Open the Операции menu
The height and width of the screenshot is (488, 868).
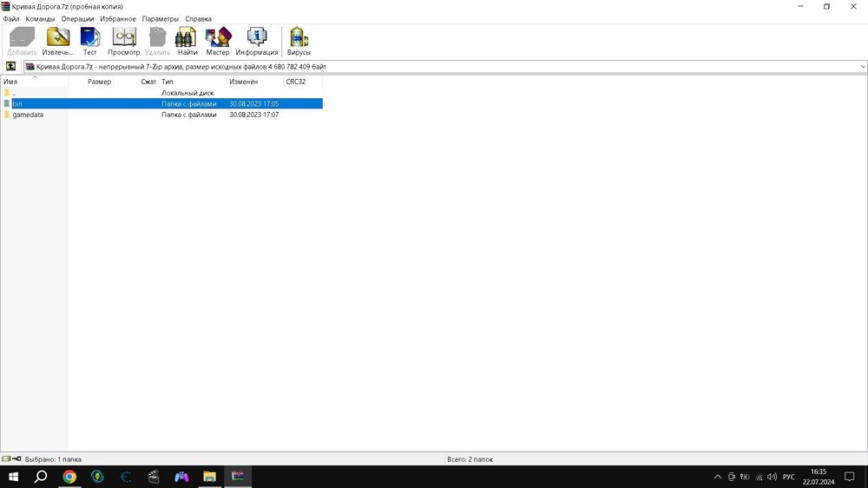[x=77, y=19]
